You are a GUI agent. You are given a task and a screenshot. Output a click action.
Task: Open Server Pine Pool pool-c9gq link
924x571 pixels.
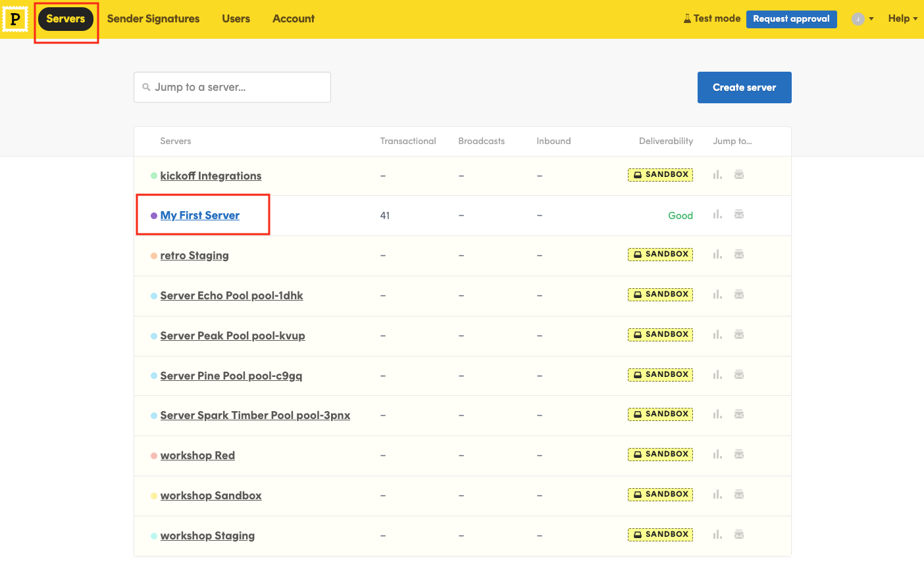[x=231, y=376]
